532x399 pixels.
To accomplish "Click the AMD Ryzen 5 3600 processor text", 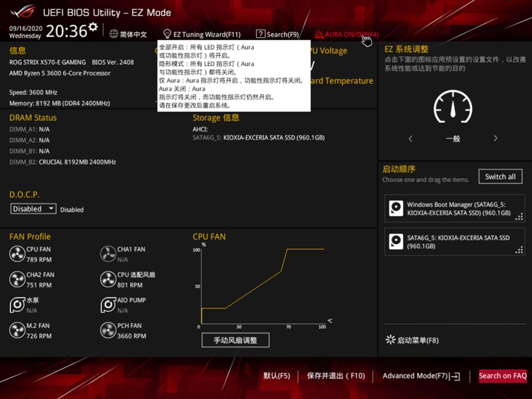I will (60, 73).
